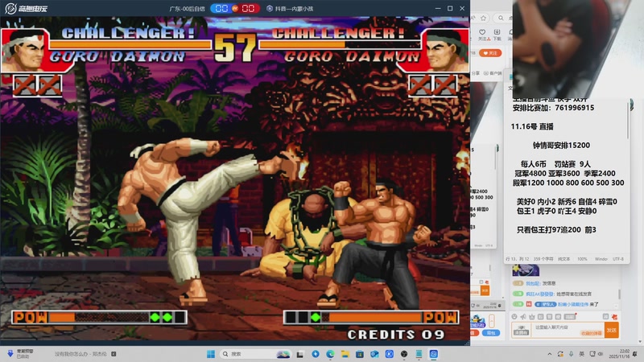
Task: Open the blue K app on taskbar
Action: [x=390, y=354]
